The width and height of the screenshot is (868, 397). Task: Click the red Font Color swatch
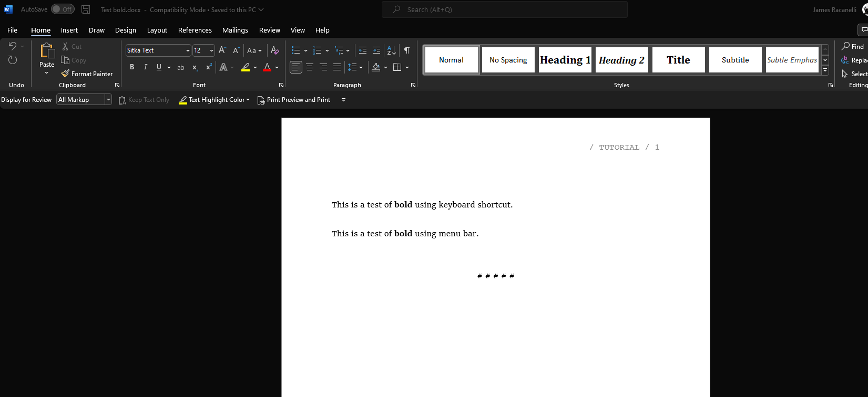coord(267,67)
